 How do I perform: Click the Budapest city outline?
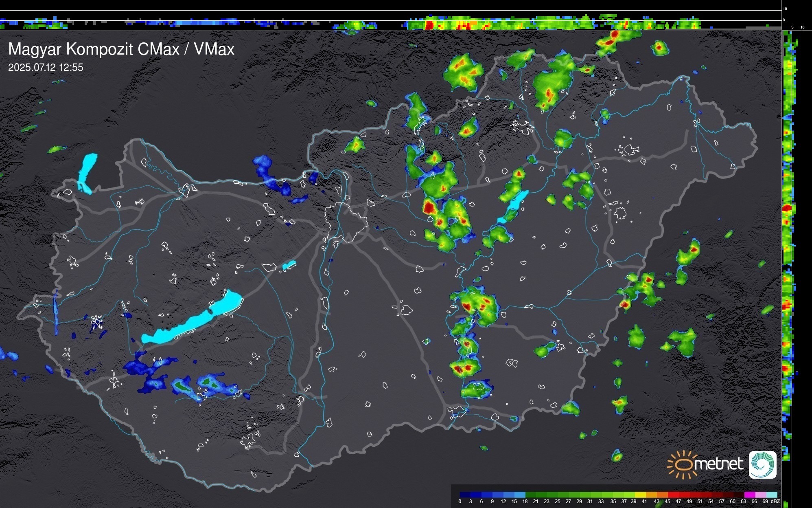tap(345, 222)
